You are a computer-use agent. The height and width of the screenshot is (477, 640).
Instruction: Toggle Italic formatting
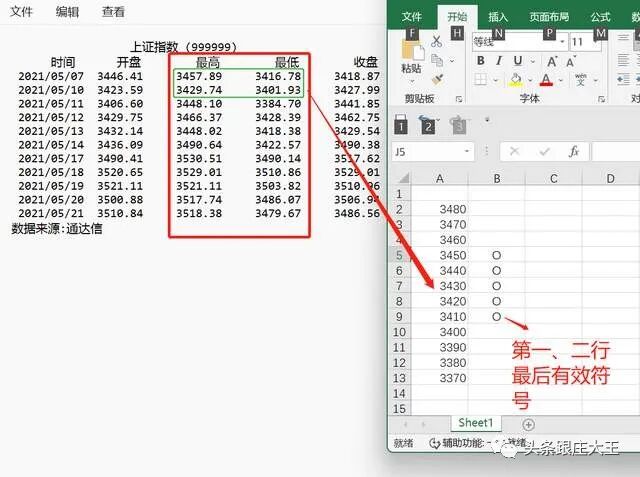(x=499, y=61)
